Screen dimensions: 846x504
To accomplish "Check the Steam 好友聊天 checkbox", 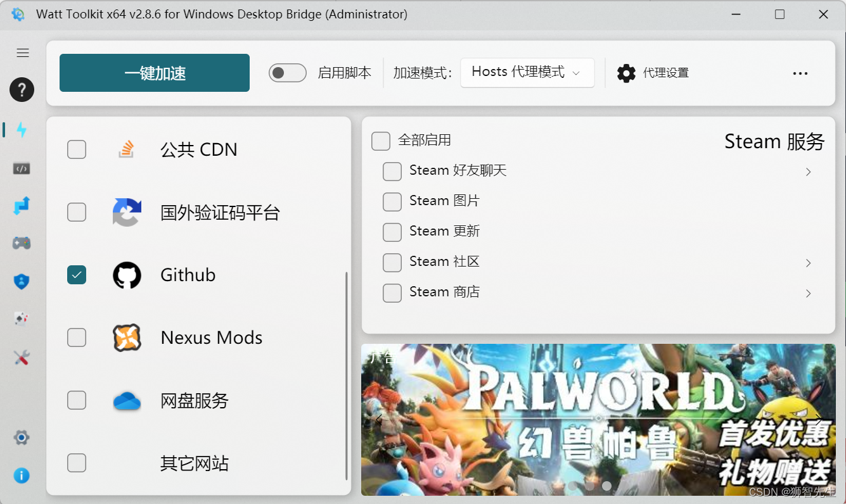I will (x=392, y=171).
